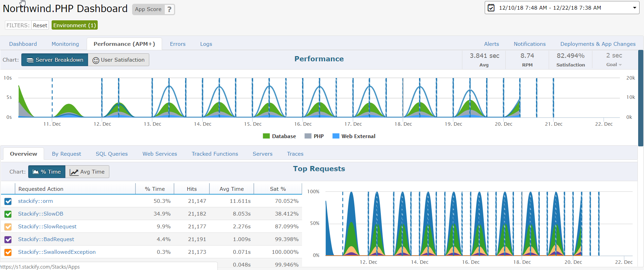Toggle the green Database legend swatch
Image resolution: width=644 pixels, height=270 pixels.
point(266,136)
